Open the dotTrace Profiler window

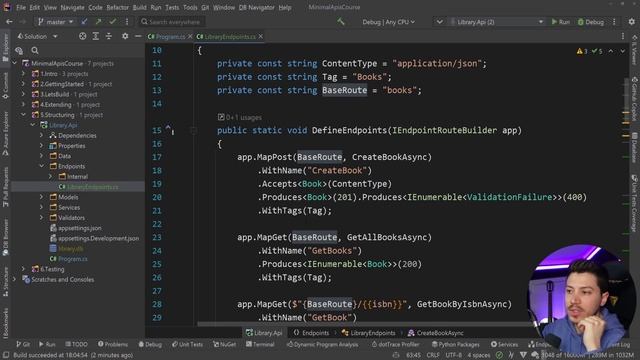[x=397, y=344]
